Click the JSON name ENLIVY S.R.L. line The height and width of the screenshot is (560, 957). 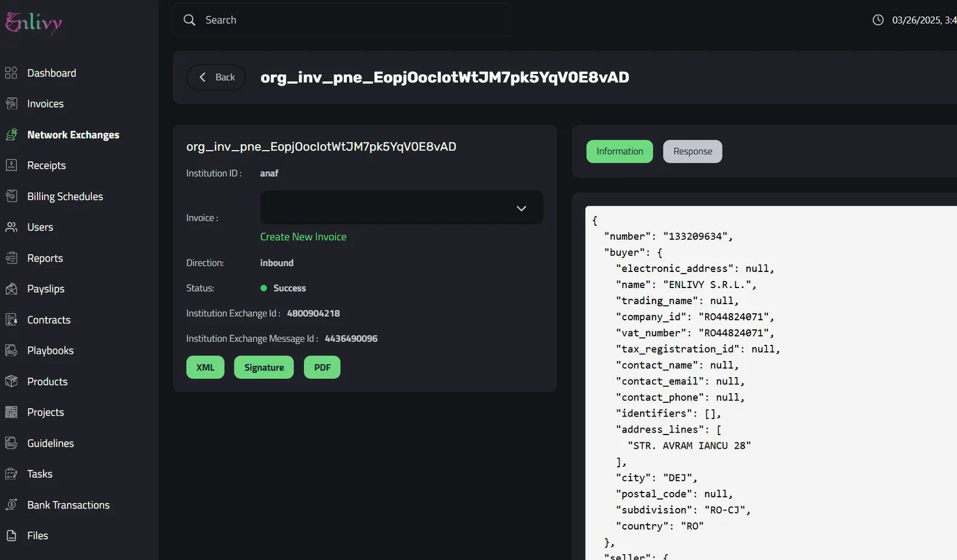pos(686,284)
